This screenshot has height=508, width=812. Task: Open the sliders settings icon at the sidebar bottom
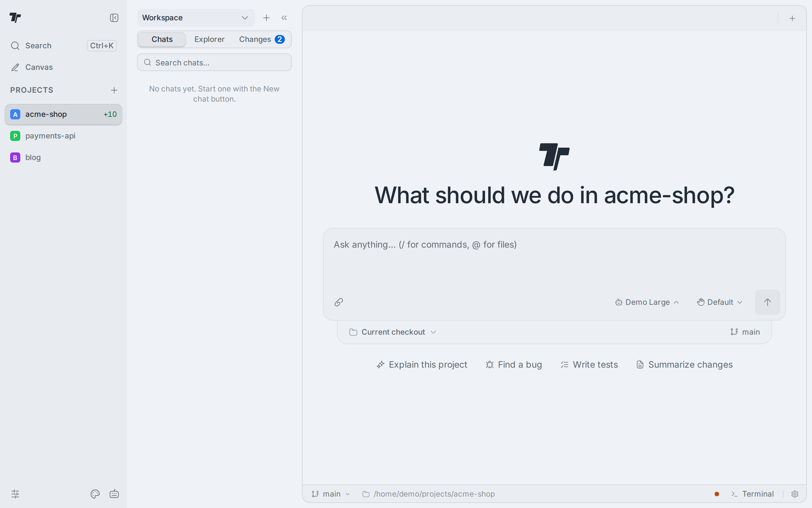[16, 494]
